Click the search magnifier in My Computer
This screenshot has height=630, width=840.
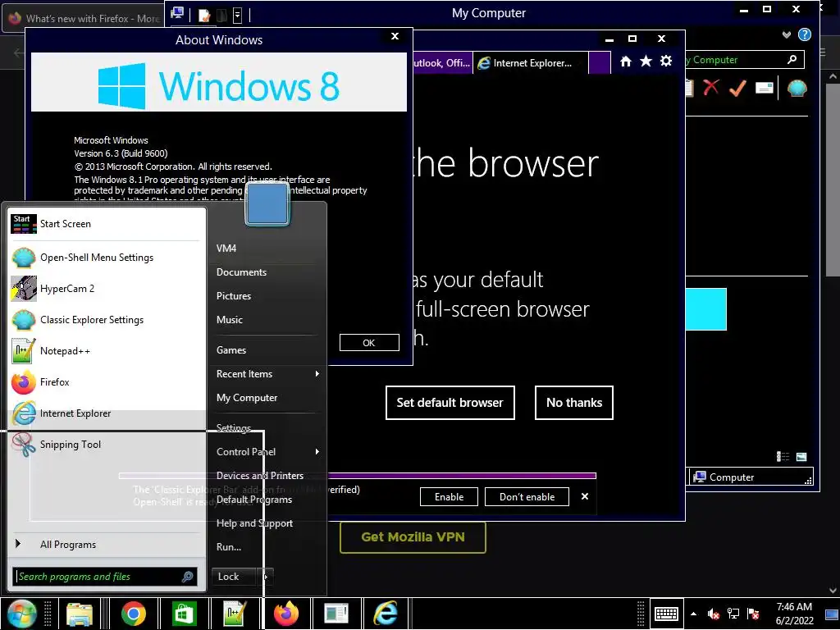click(x=792, y=59)
